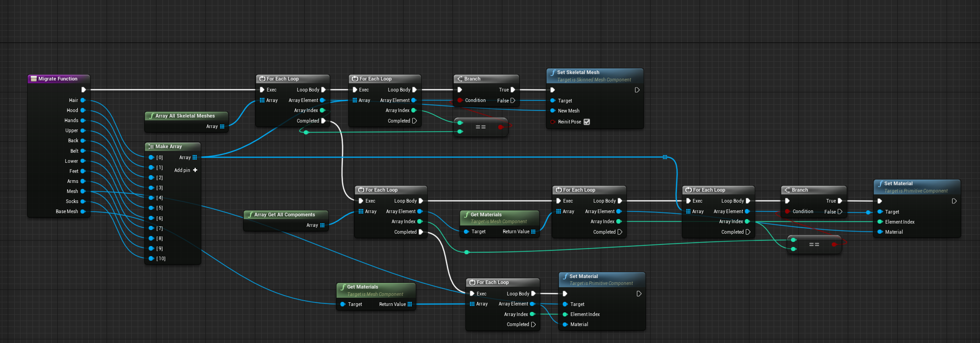Select the bottom Get Materials node title

click(x=362, y=287)
